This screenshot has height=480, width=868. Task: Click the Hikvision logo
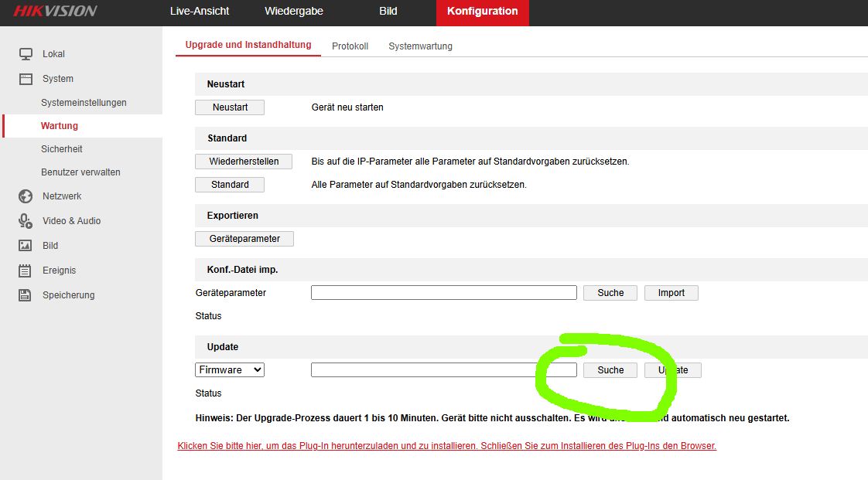pyautogui.click(x=55, y=11)
